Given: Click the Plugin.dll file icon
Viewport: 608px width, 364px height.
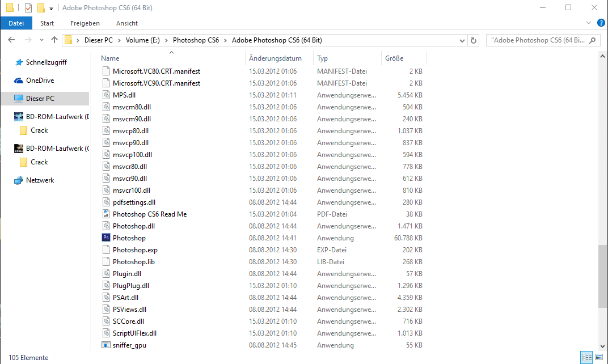Looking at the screenshot, I should (106, 274).
